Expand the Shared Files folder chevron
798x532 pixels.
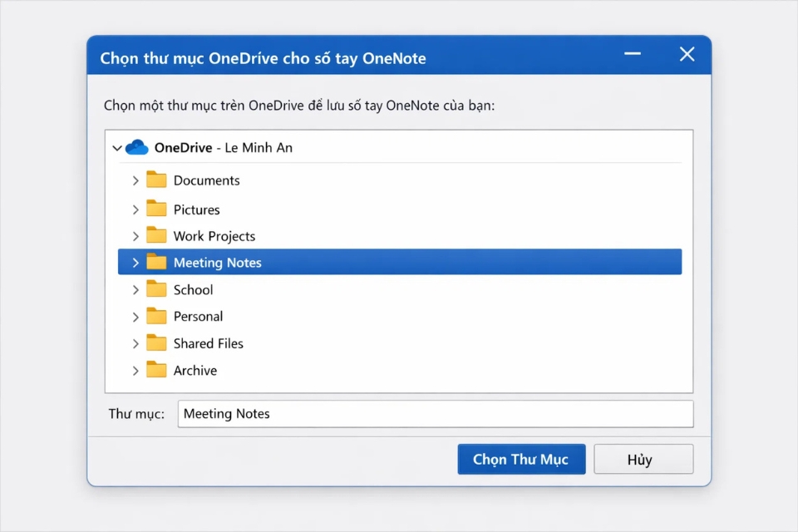136,342
